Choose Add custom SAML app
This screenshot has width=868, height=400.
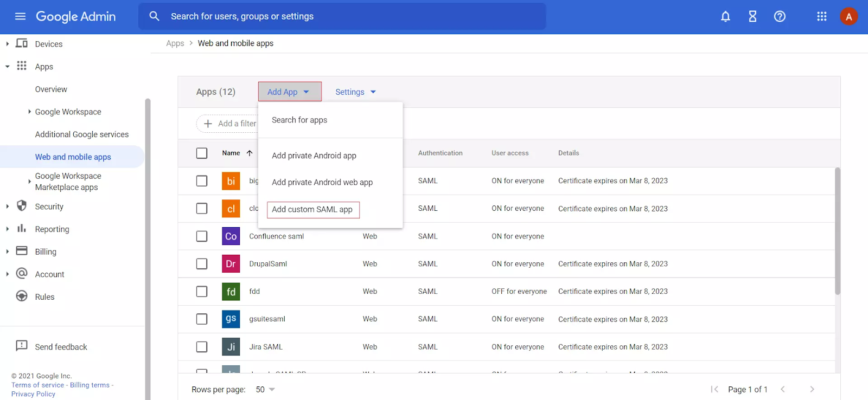click(312, 210)
